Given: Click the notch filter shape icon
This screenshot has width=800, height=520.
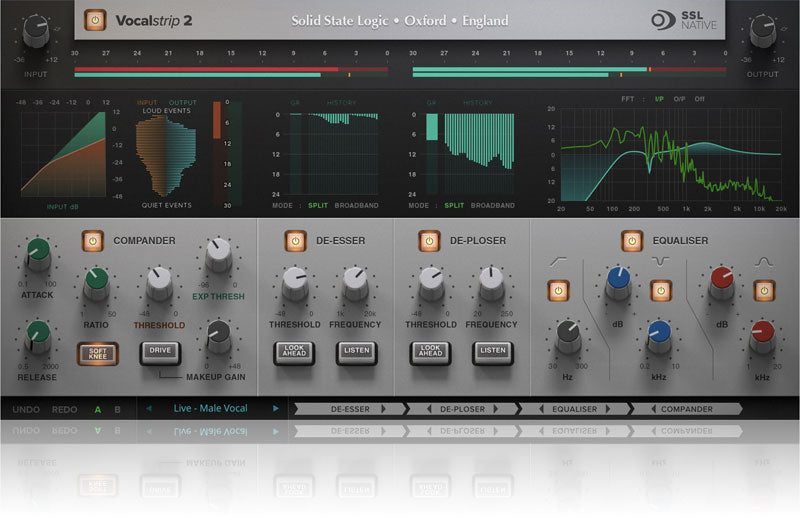Looking at the screenshot, I should [x=660, y=262].
